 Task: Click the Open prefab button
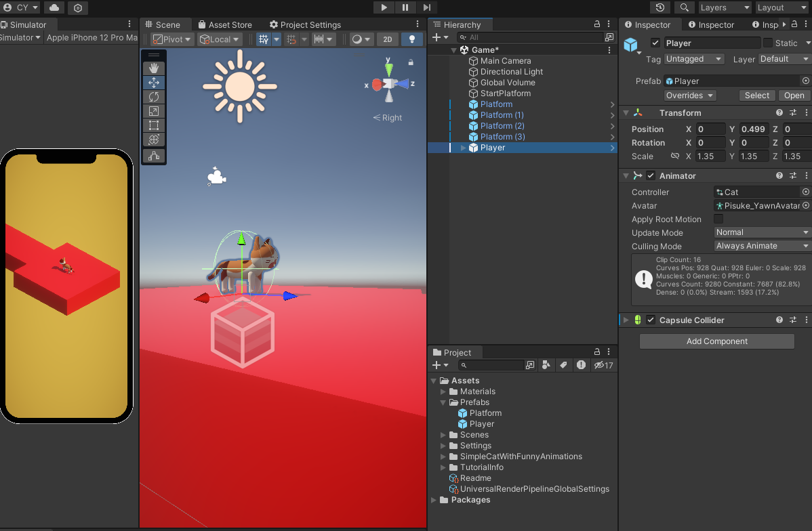pyautogui.click(x=794, y=95)
